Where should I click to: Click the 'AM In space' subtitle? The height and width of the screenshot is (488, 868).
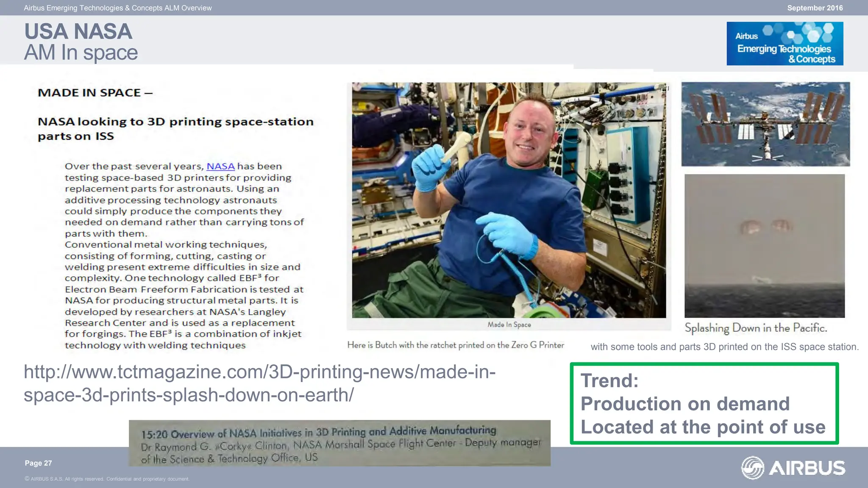pos(81,53)
